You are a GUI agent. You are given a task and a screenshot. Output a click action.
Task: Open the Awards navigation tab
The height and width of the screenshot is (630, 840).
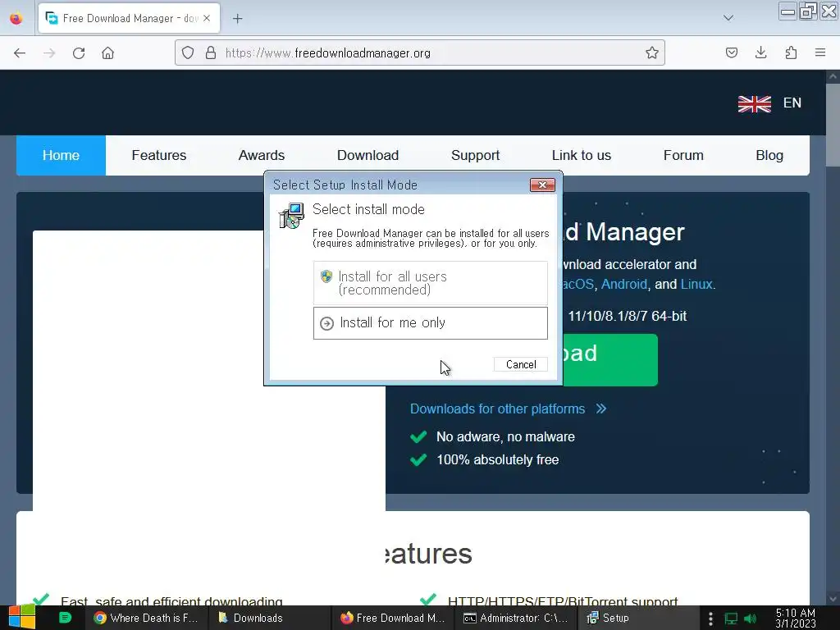[262, 155]
